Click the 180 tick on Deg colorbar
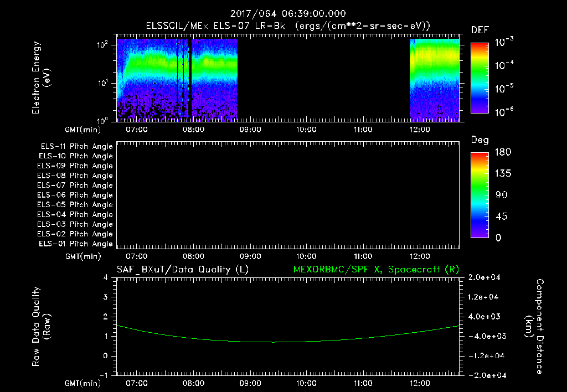The height and width of the screenshot is (392, 567). (x=503, y=152)
